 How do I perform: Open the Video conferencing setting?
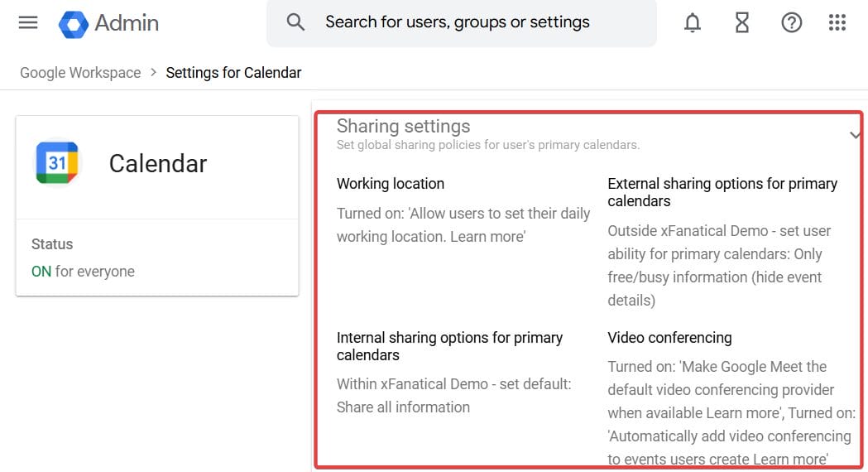coord(669,338)
